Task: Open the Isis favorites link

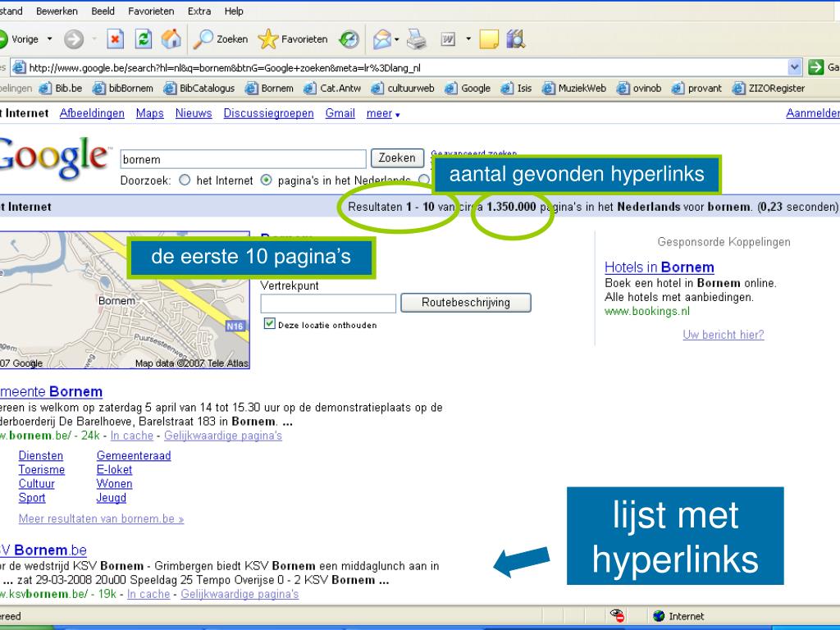Action: (x=517, y=89)
